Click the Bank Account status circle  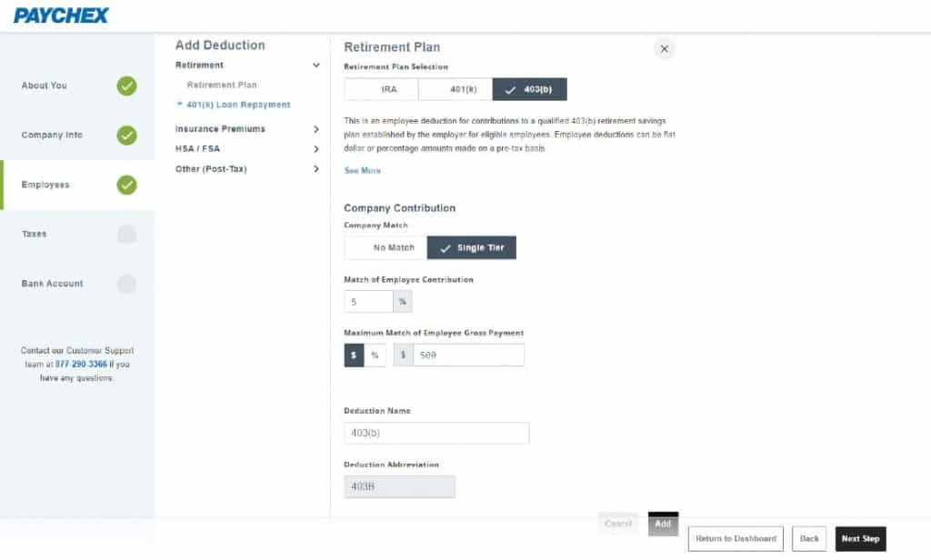click(x=125, y=283)
